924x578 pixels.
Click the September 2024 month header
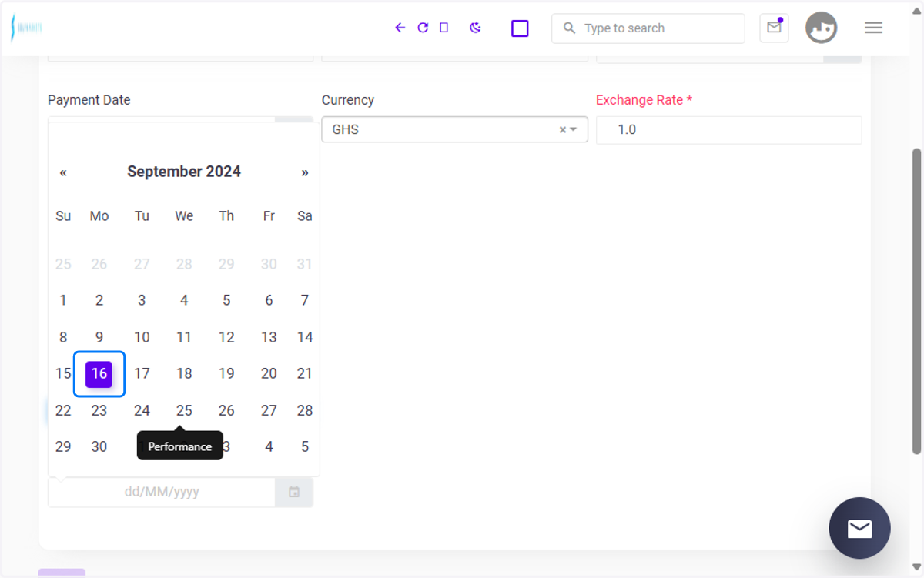pyautogui.click(x=184, y=172)
